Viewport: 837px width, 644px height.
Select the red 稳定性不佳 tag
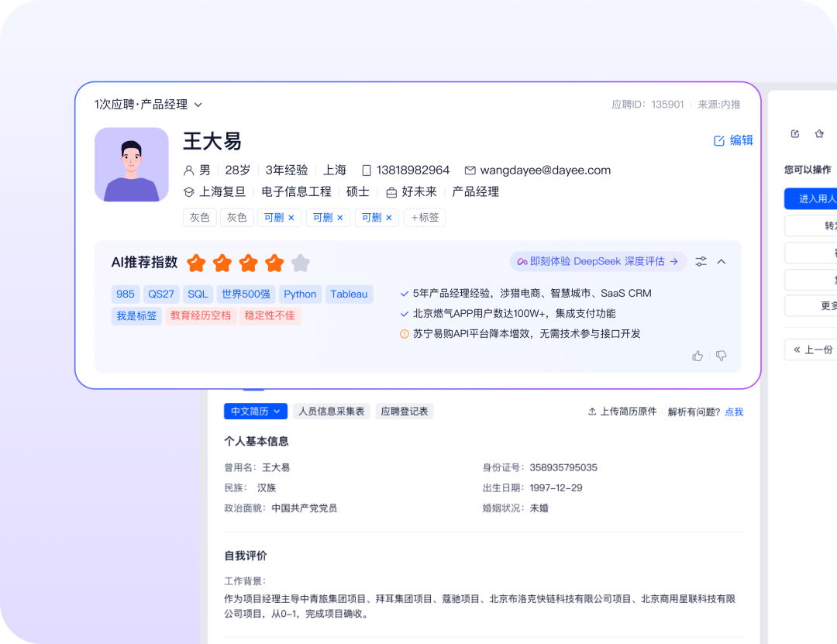[270, 315]
